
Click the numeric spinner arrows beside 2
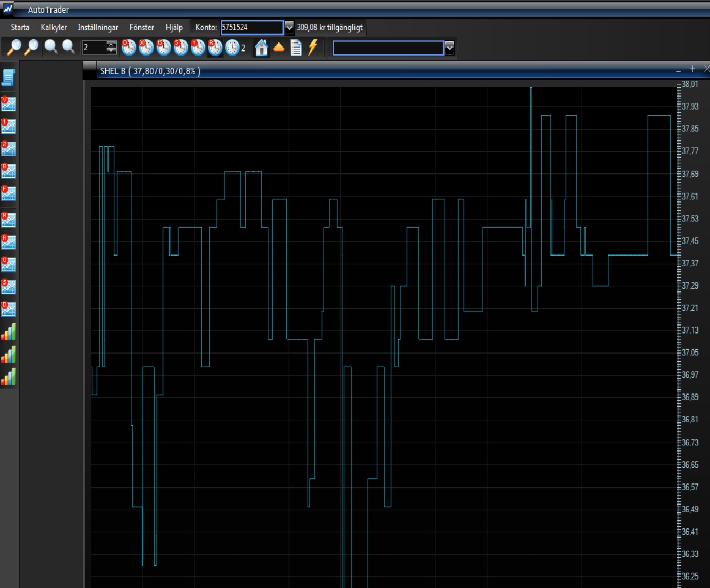111,48
